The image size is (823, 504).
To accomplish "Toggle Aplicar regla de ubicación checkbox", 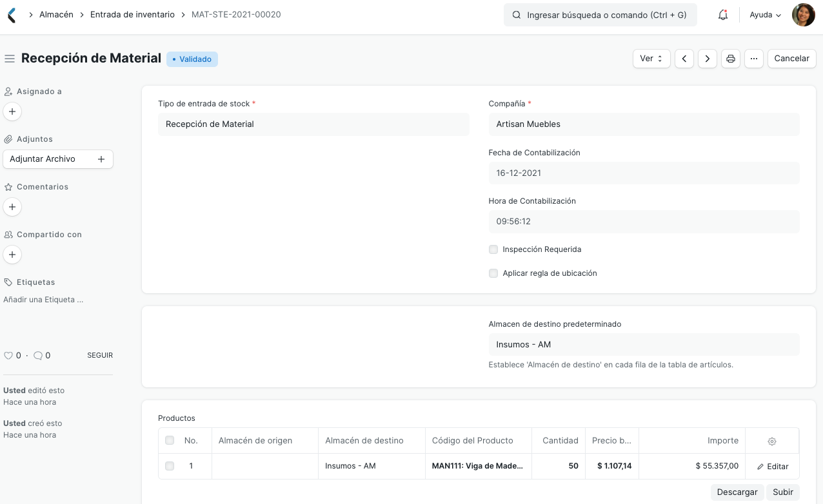I will tap(493, 273).
